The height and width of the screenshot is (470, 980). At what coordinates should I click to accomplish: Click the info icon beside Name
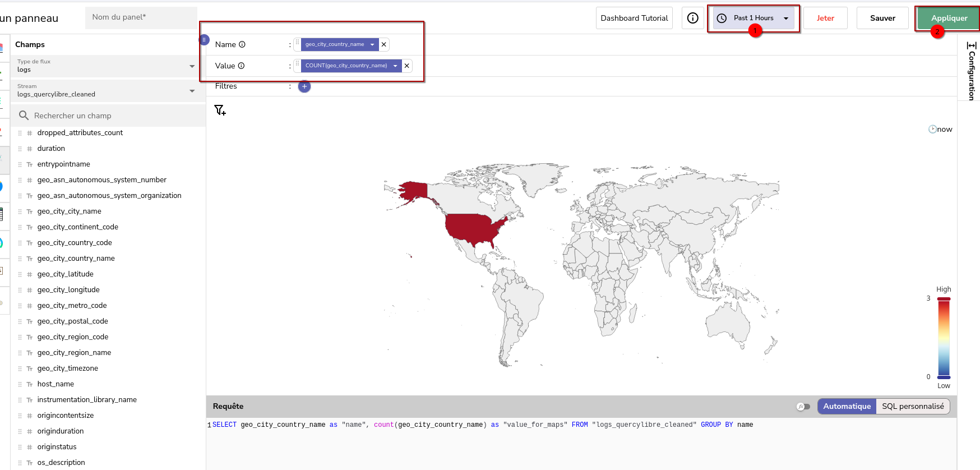point(242,44)
